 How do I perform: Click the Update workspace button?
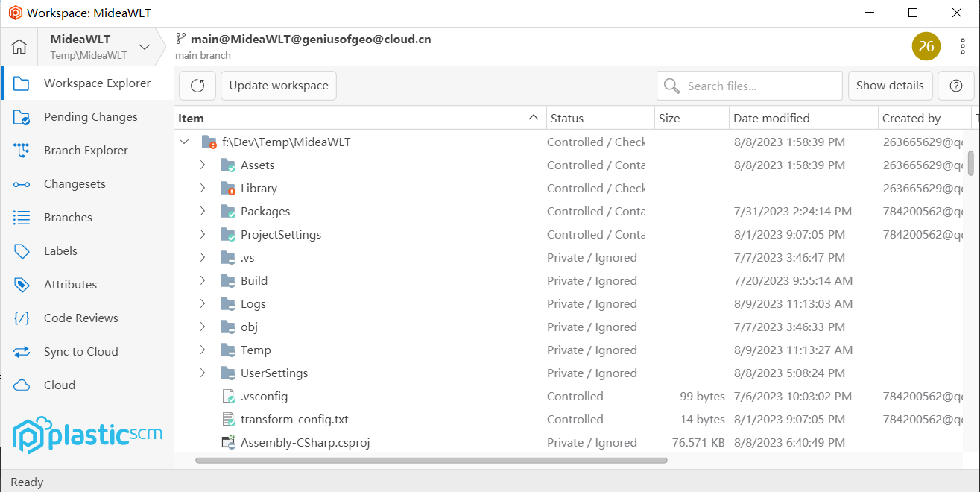[279, 86]
